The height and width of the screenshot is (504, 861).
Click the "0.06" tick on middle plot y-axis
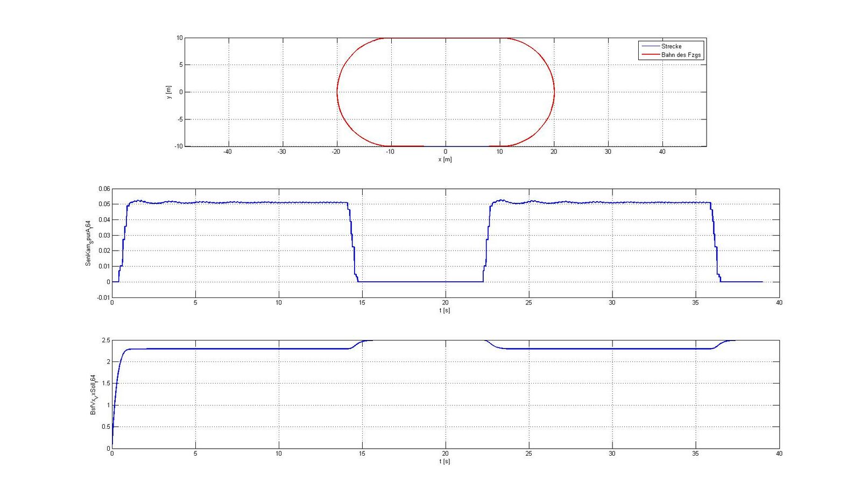[x=104, y=189]
